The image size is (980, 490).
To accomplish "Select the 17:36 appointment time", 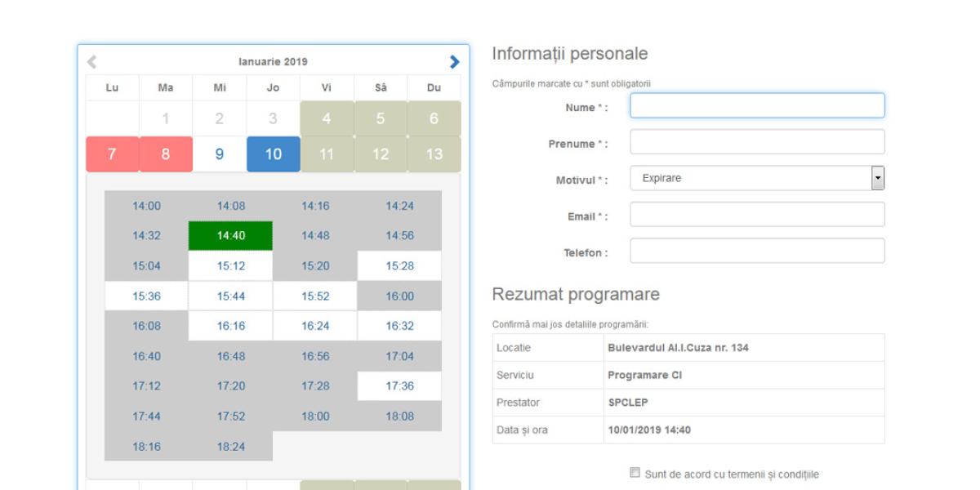I will coord(399,386).
